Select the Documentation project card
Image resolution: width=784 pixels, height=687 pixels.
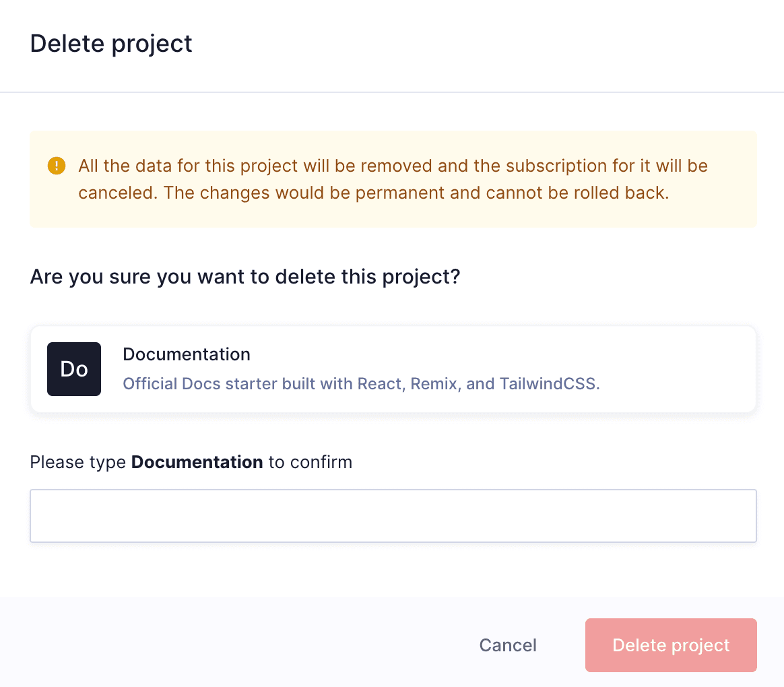coord(393,368)
